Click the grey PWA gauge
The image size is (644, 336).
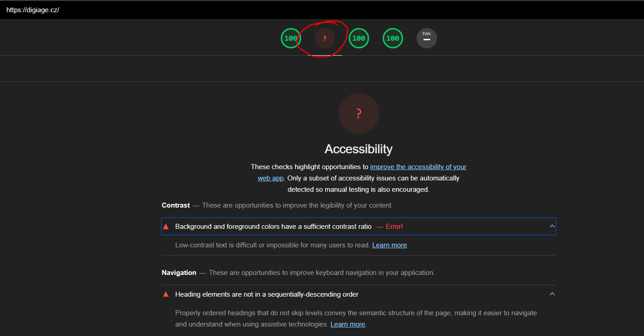[x=427, y=38]
